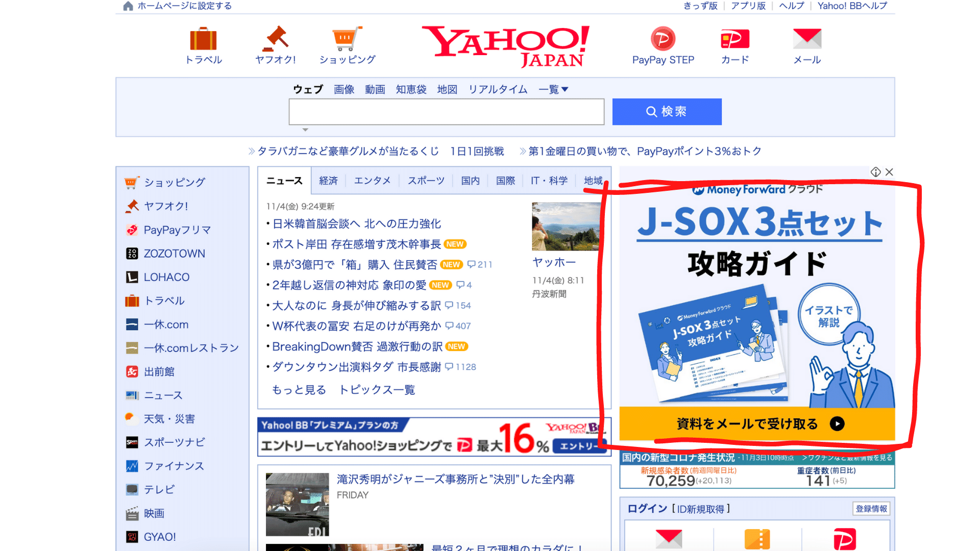
Task: Click home icon beside ホームページに設定する
Action: pos(128,6)
